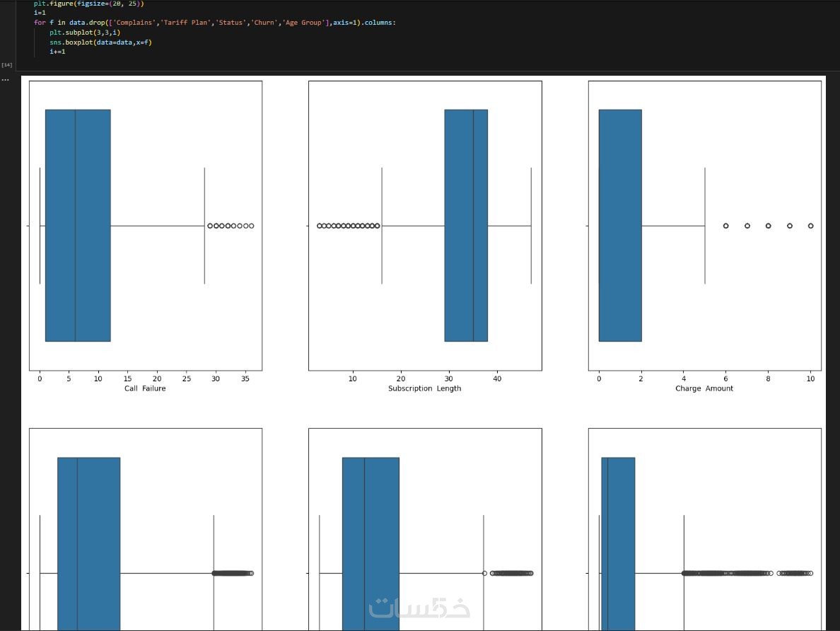Click tick label 20 on Subscription Length axis
This screenshot has width=840, height=631.
coord(401,378)
